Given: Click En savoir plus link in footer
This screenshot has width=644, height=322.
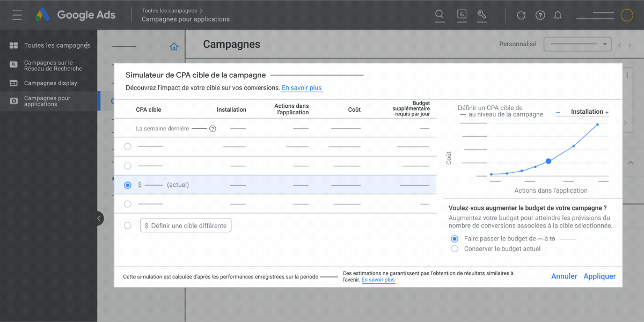Looking at the screenshot, I should [378, 280].
